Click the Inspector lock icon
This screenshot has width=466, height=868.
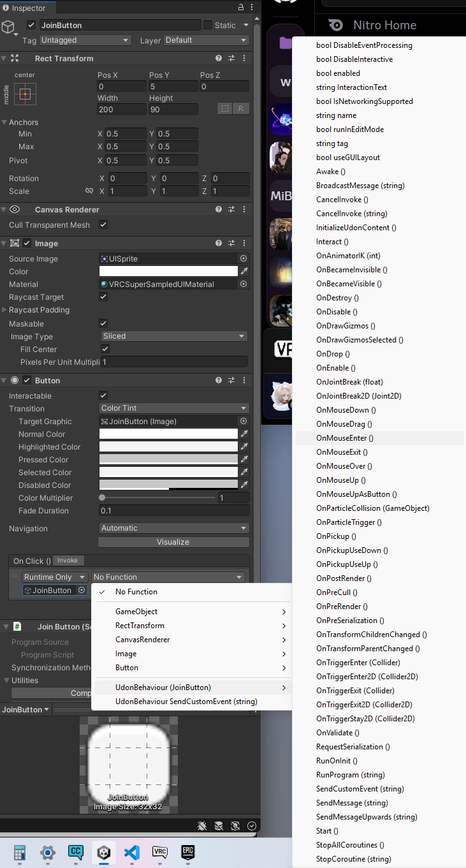click(x=240, y=7)
